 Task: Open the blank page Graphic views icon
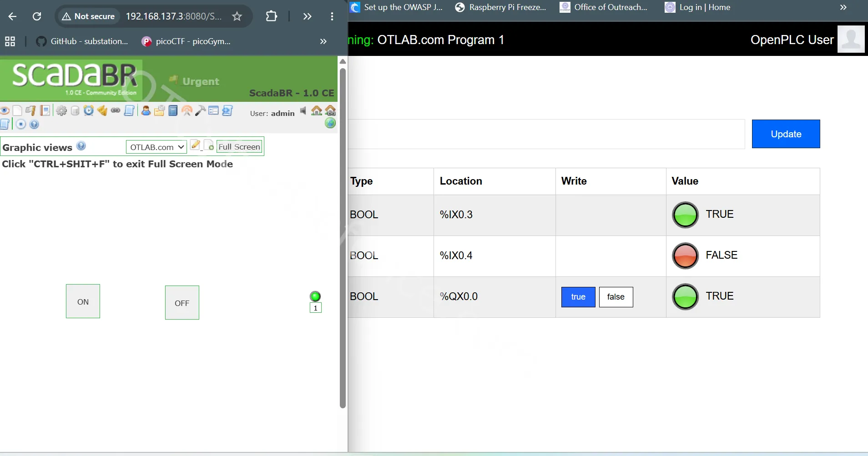17,110
